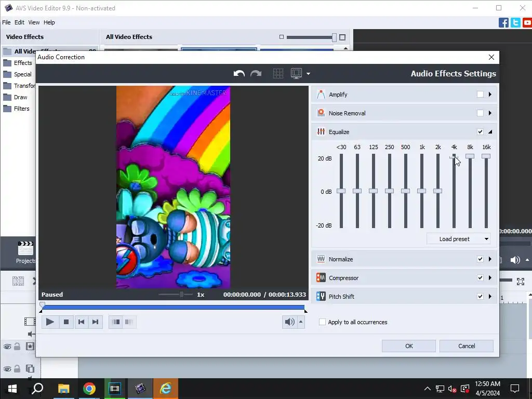Jump to next frame button
The height and width of the screenshot is (399, 532).
click(96, 322)
